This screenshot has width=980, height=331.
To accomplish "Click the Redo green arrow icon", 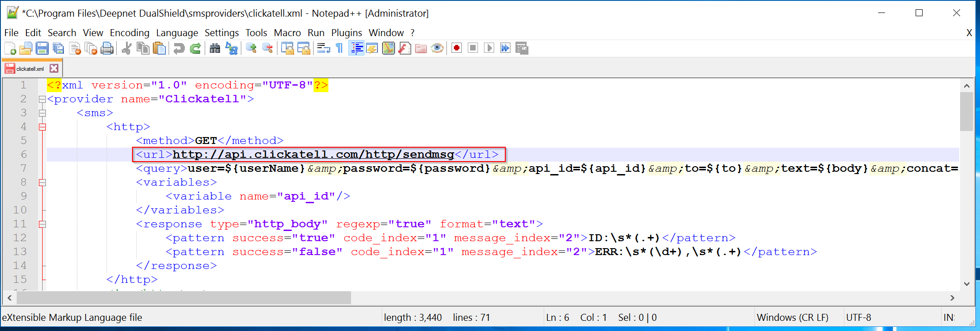I will click(195, 48).
